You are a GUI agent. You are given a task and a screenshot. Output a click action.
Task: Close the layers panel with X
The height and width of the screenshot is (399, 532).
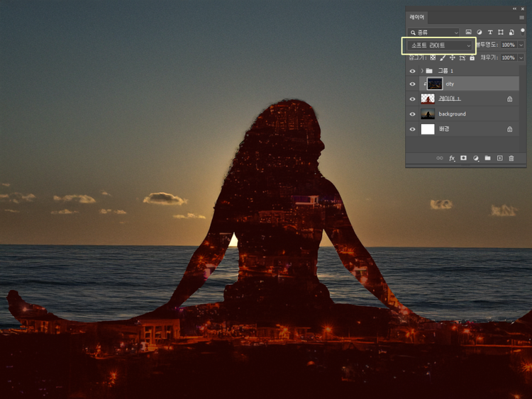point(523,9)
